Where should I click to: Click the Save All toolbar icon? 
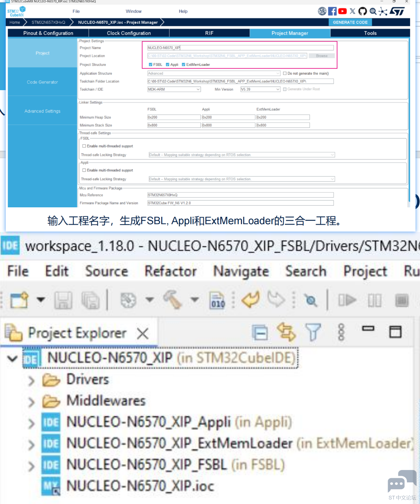click(x=90, y=300)
